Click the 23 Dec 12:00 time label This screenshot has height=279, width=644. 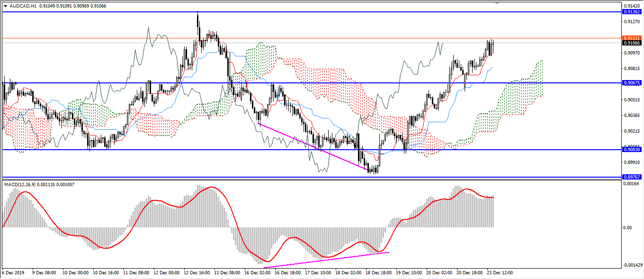click(500, 273)
